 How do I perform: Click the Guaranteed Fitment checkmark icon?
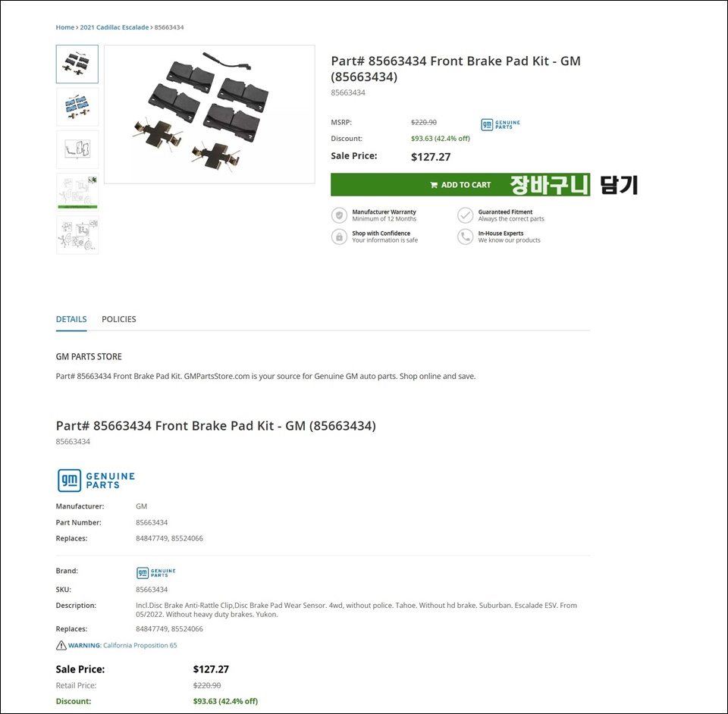coord(465,215)
